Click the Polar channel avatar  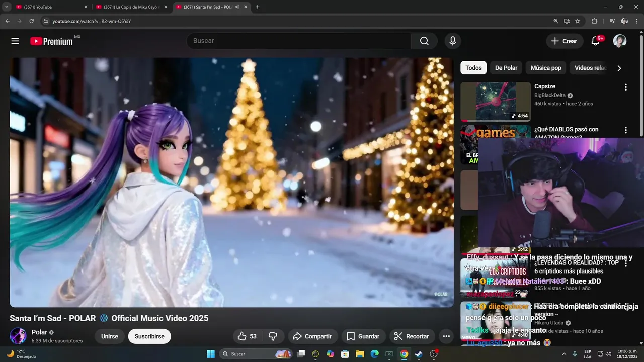pyautogui.click(x=18, y=336)
